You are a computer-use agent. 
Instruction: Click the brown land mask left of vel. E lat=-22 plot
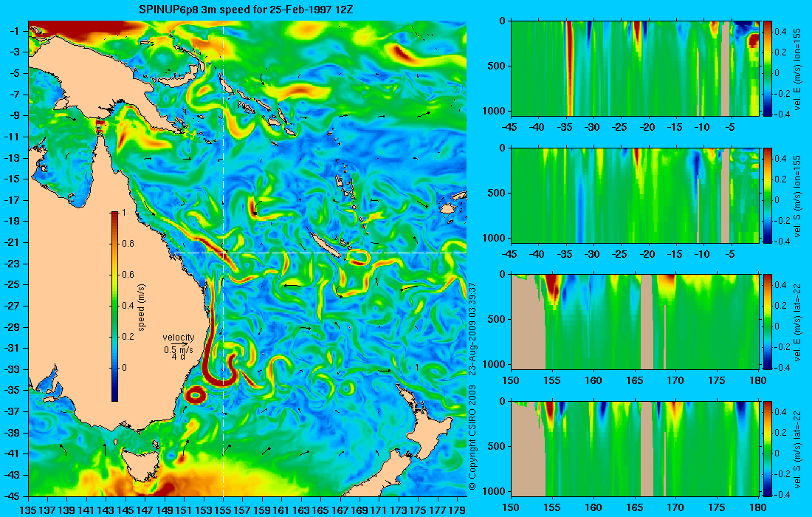pyautogui.click(x=529, y=325)
